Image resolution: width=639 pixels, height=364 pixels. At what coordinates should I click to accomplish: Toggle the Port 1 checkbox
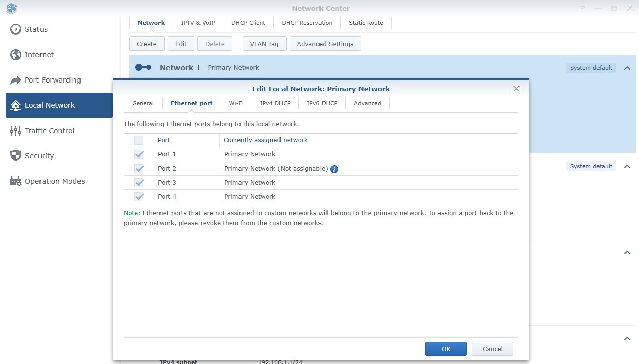pos(139,154)
